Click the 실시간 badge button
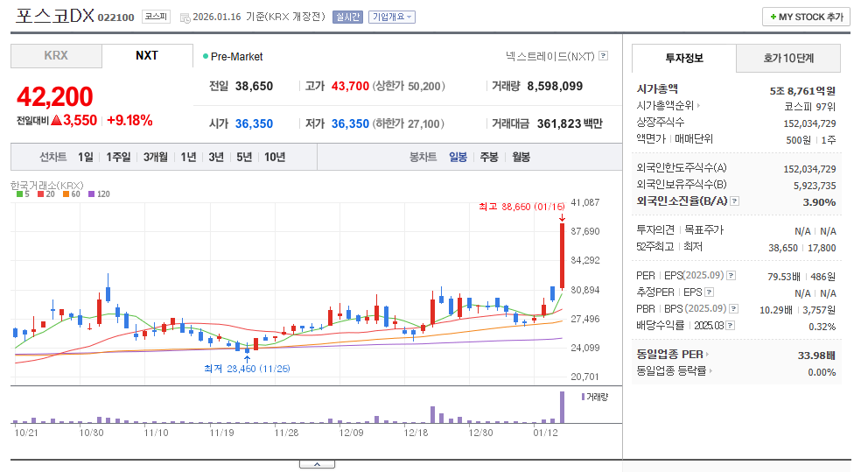Image resolution: width=868 pixels, height=472 pixels. coord(347,18)
